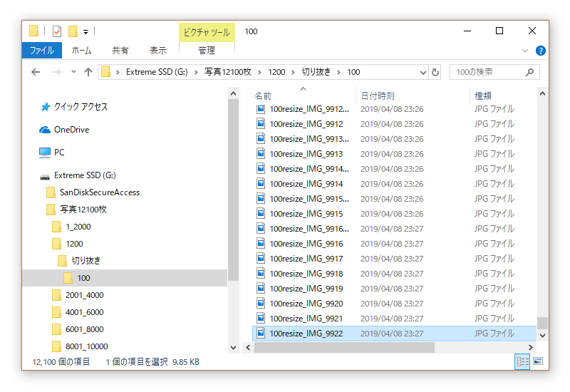This screenshot has height=392, width=570.
Task: Click the image icon of 100resize_IMG_9919
Action: [261, 288]
